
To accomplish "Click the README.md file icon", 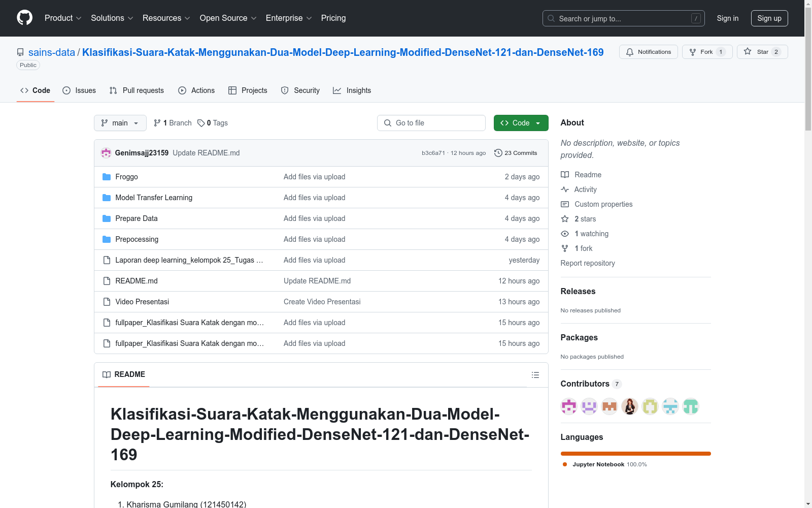I will [x=107, y=281].
